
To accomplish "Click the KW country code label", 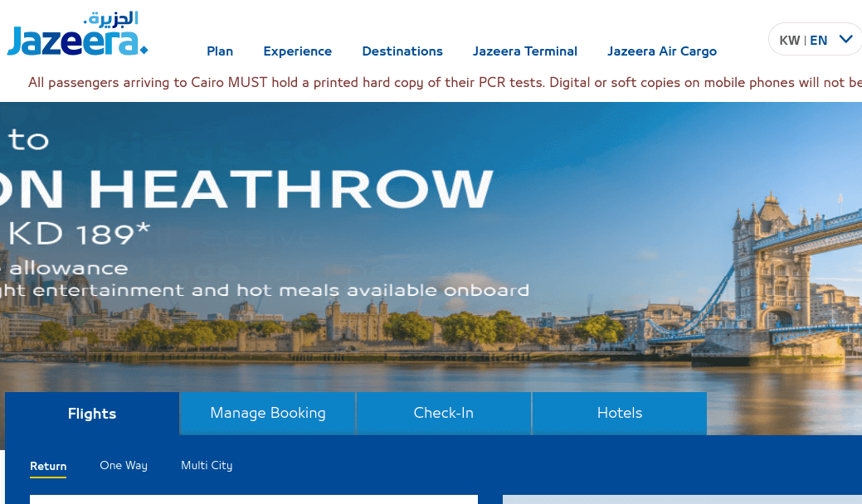I will coord(789,40).
